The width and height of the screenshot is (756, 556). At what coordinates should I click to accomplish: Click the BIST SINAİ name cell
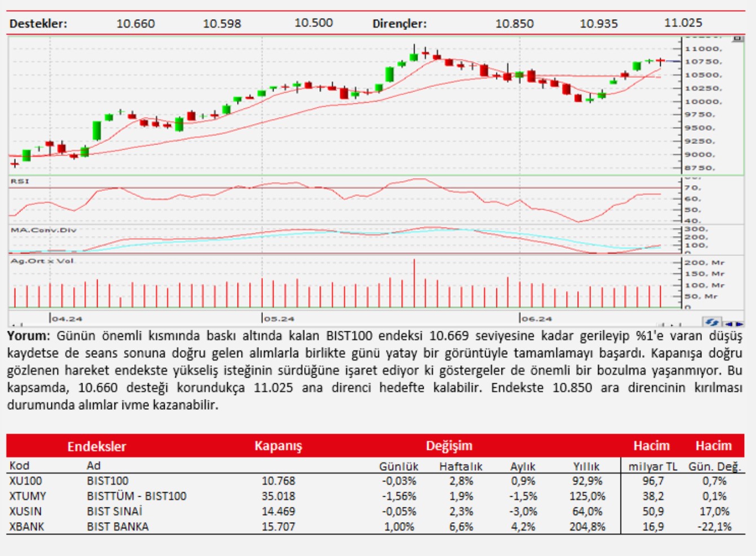(115, 511)
